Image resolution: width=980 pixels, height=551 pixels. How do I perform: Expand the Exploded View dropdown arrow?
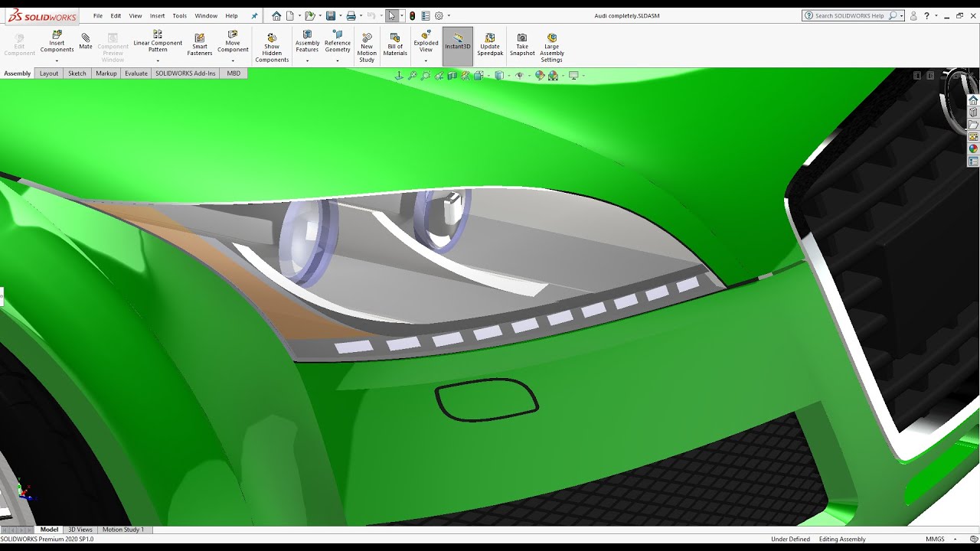pyautogui.click(x=426, y=60)
